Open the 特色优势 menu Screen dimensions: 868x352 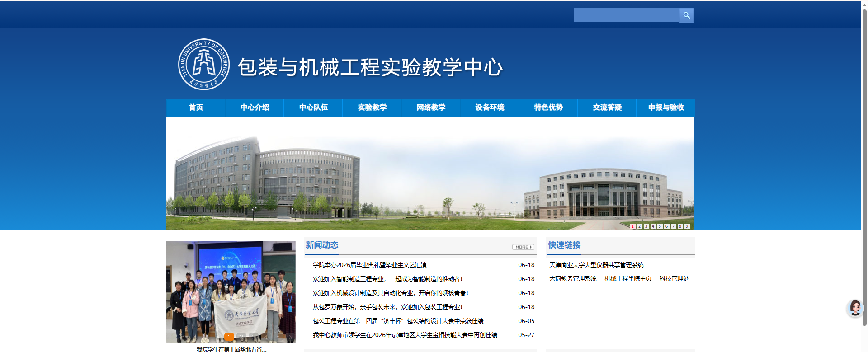tap(548, 108)
